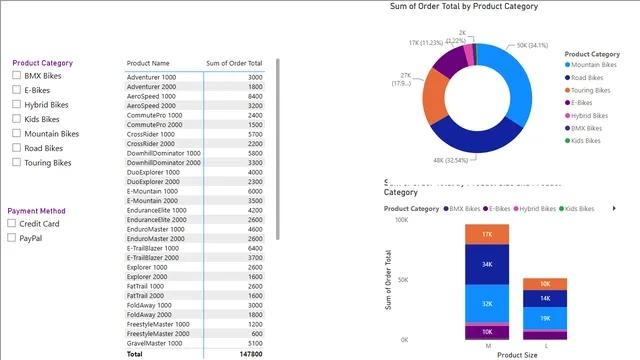Click the 19K light blue segment in bar L
Screen dimensions: 640x360
coord(545,318)
